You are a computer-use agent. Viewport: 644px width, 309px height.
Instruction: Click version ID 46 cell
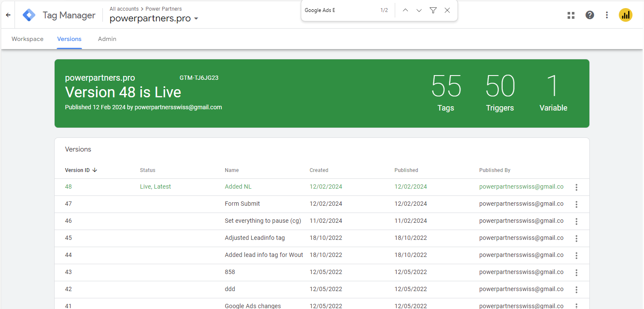click(68, 221)
